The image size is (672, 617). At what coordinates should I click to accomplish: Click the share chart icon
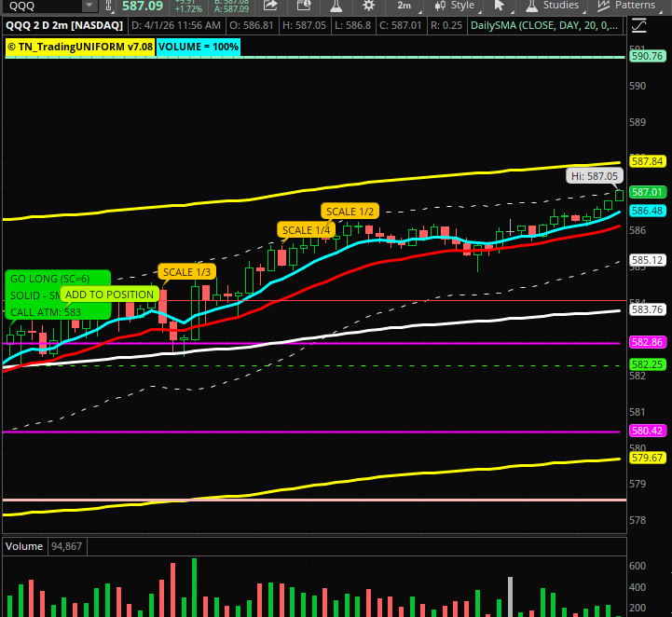[270, 6]
